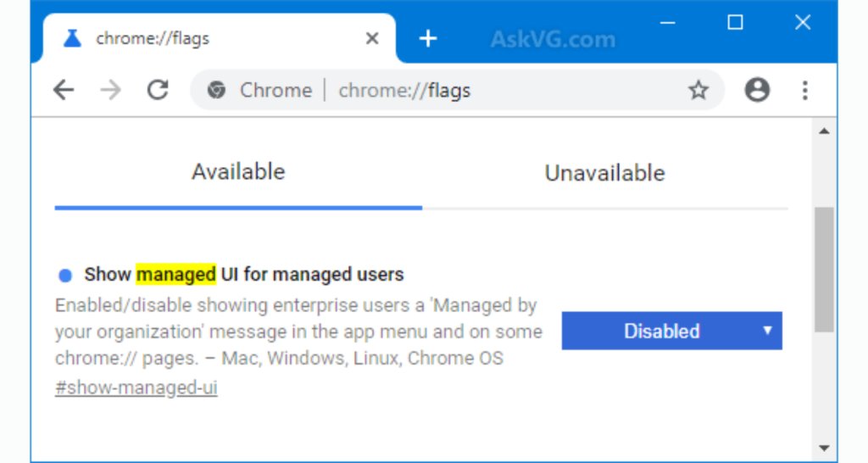Image resolution: width=868 pixels, height=463 pixels.
Task: Bookmark this page with the star icon
Action: [x=698, y=90]
